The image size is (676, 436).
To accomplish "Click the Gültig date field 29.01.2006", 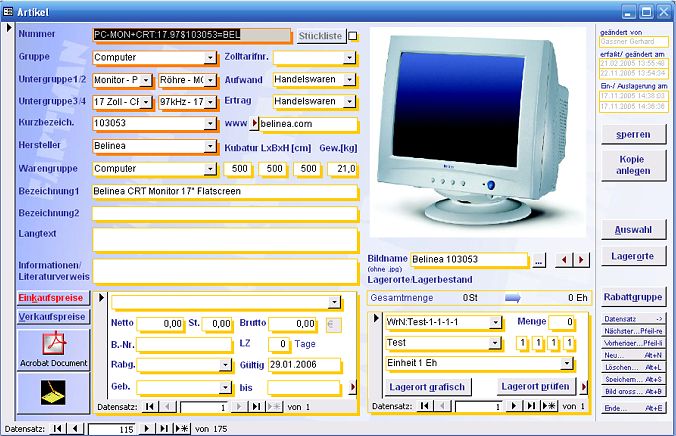I will coord(304,365).
